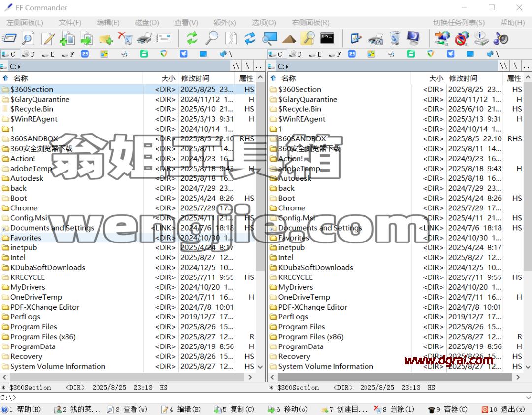Click the move files icon with green arrow
This screenshot has width=532, height=415.
click(87, 38)
